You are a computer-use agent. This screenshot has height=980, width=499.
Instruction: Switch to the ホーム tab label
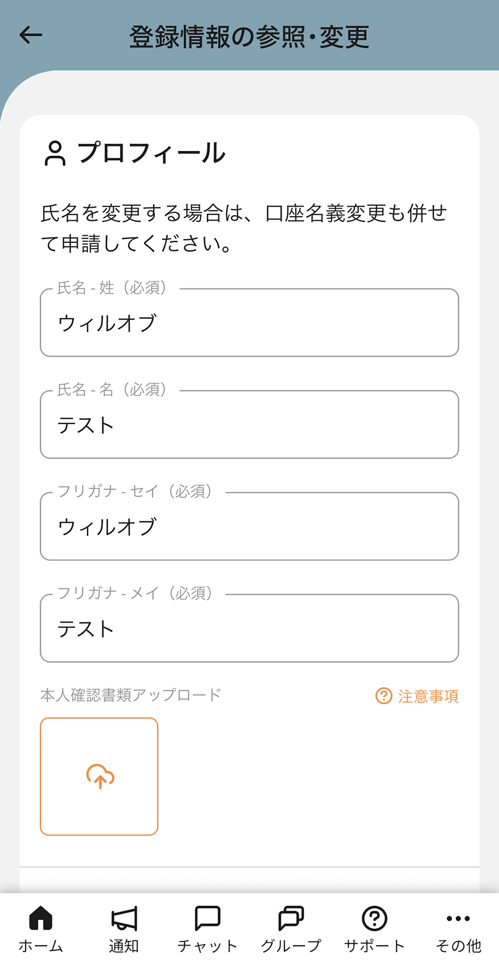point(41,946)
